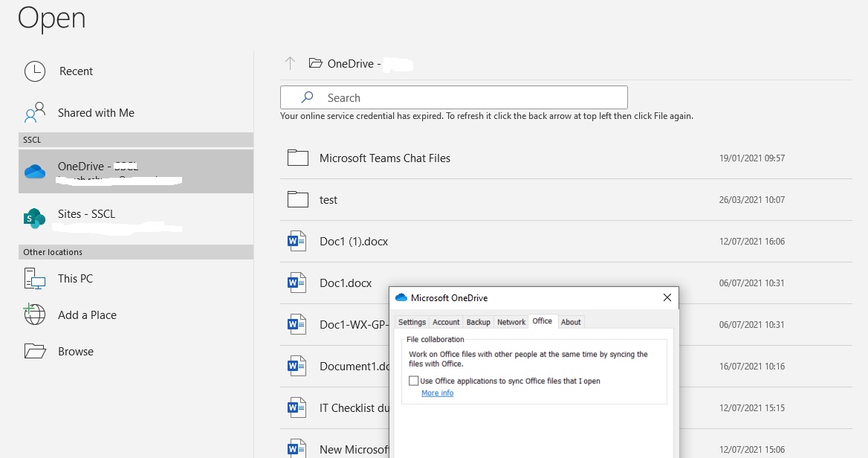This screenshot has height=458, width=868.
Task: Click the Add a Place globe icon
Action: point(34,315)
